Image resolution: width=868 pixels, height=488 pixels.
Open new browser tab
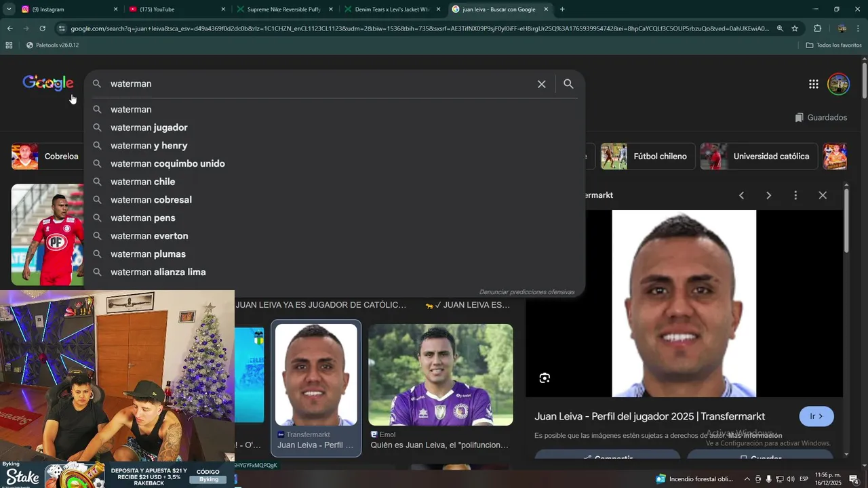pyautogui.click(x=562, y=9)
